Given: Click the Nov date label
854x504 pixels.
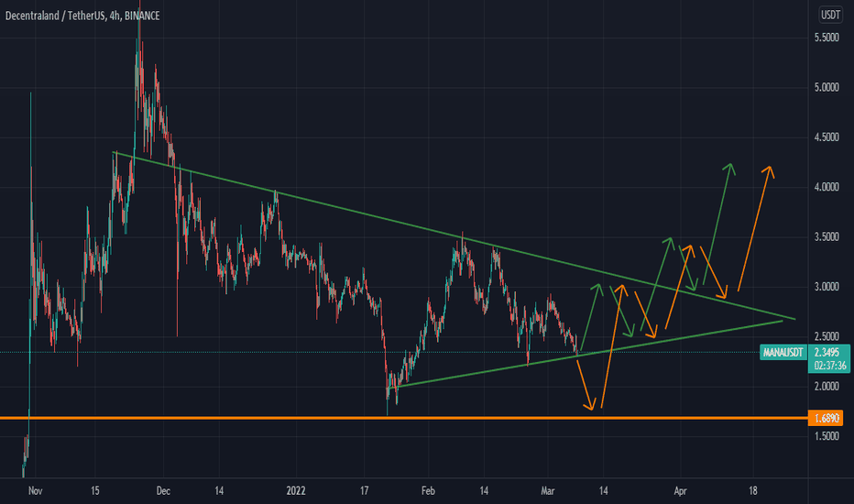Looking at the screenshot, I should (35, 491).
